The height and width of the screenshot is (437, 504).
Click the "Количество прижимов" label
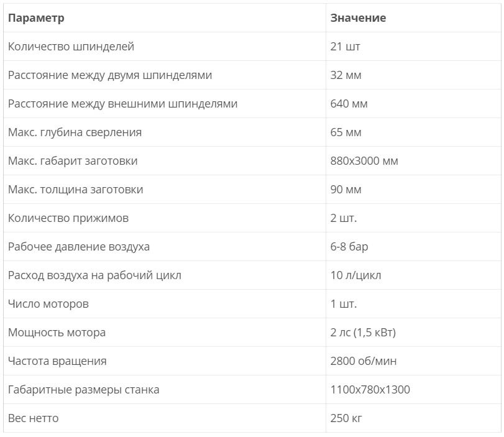68,218
